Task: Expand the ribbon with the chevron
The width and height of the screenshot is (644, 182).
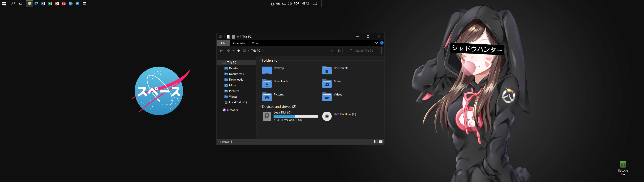Action: [376, 43]
